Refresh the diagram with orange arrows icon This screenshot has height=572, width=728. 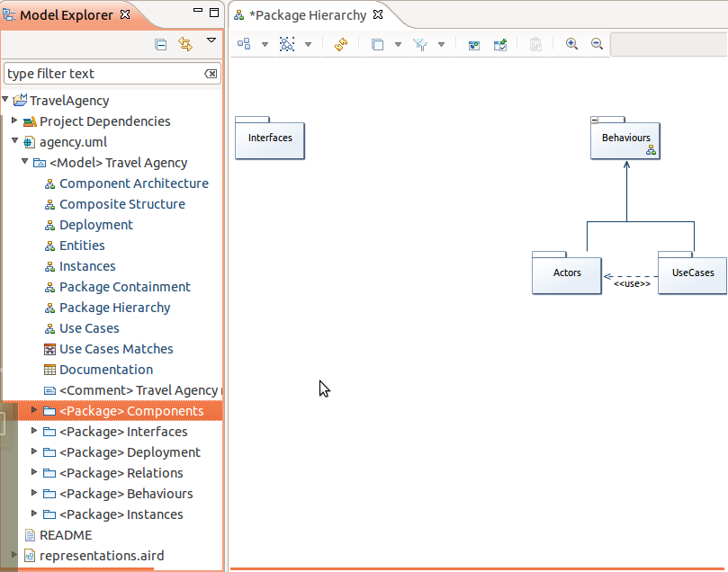(x=341, y=45)
